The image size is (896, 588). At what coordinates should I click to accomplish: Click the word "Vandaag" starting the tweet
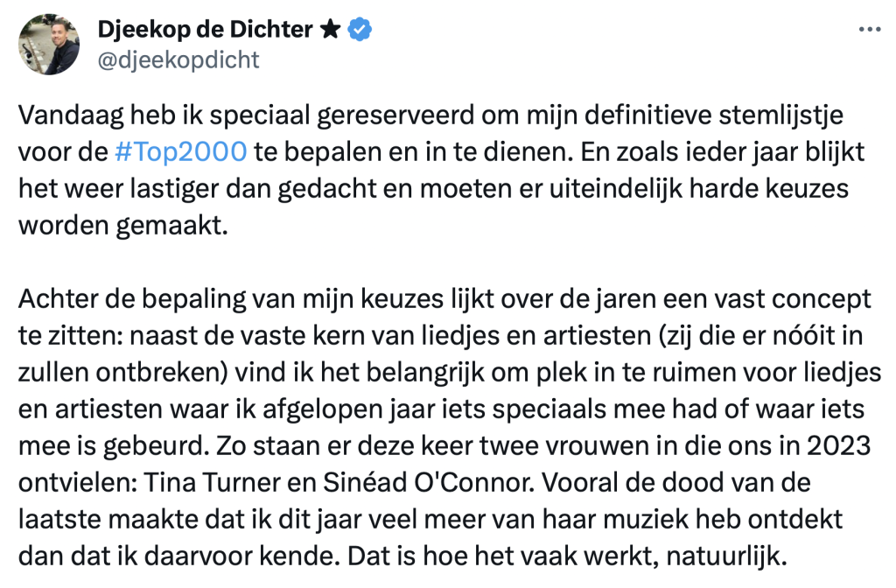(60, 115)
